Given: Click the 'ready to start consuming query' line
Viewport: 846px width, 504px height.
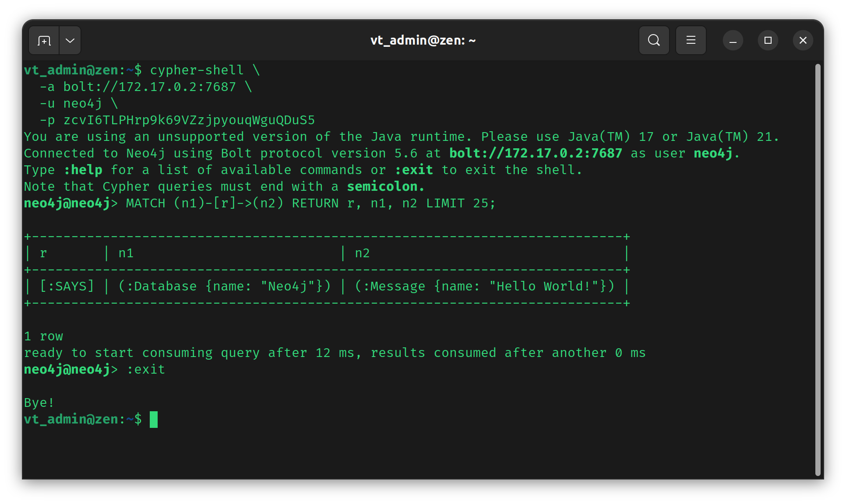Looking at the screenshot, I should pyautogui.click(x=335, y=353).
